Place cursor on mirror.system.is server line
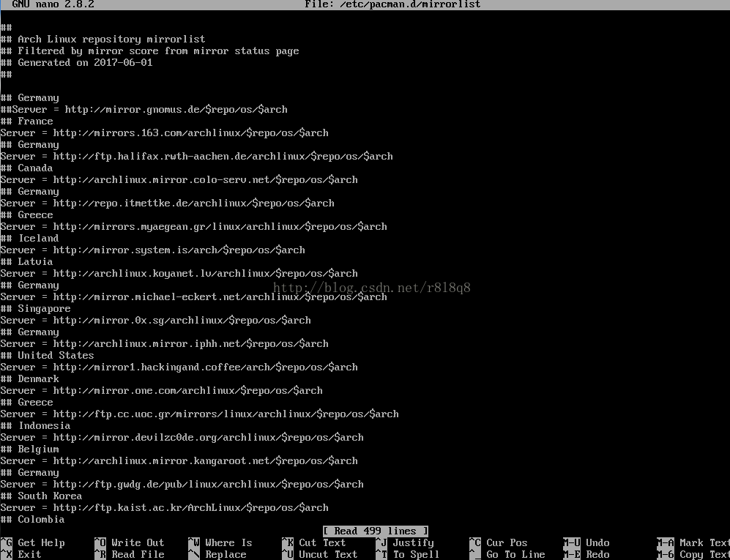This screenshot has height=560, width=730. [153, 250]
